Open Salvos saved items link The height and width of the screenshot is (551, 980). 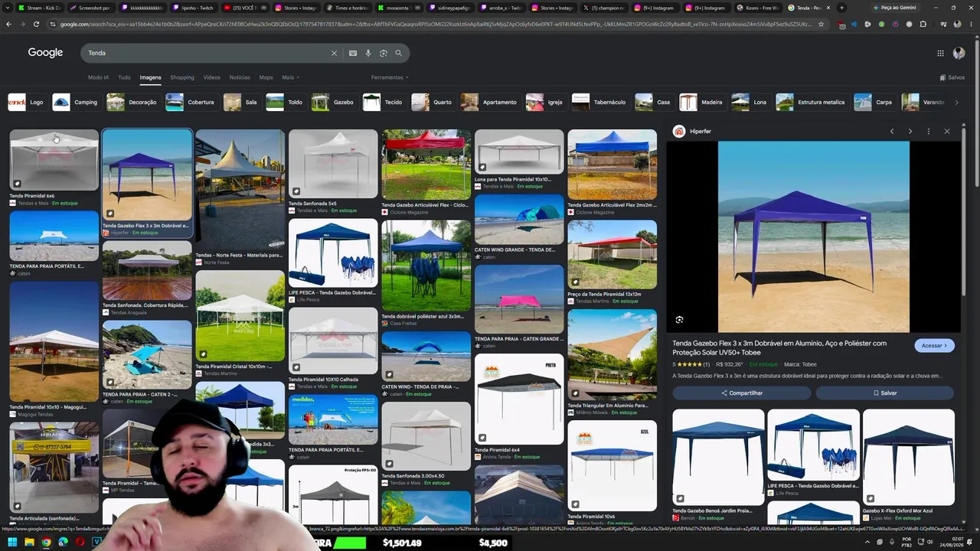(952, 77)
